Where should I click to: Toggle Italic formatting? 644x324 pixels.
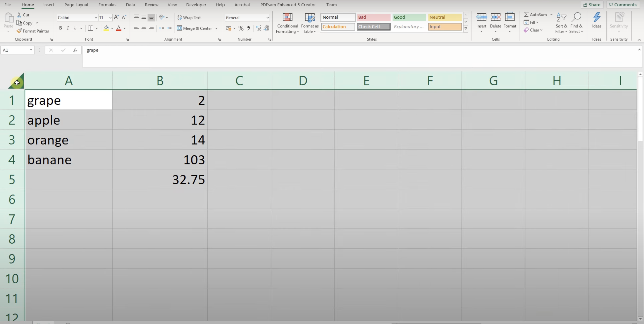tap(68, 28)
